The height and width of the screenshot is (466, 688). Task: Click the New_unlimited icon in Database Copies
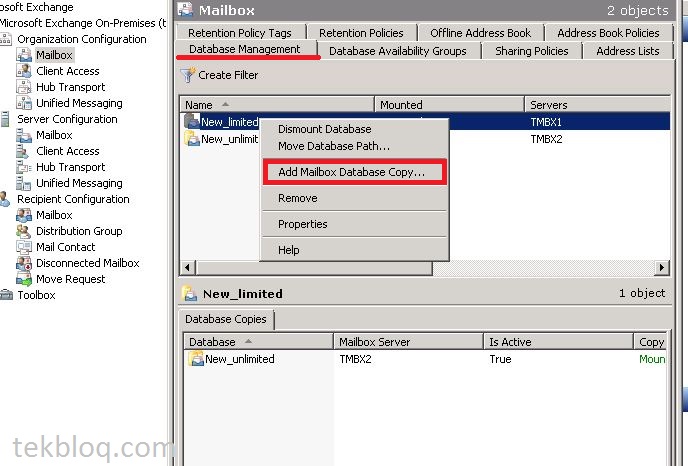[196, 358]
